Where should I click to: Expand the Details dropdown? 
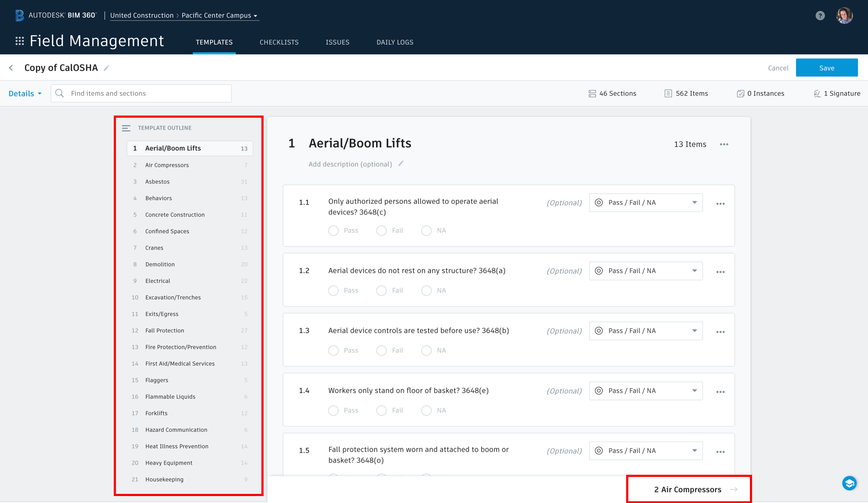click(x=25, y=93)
